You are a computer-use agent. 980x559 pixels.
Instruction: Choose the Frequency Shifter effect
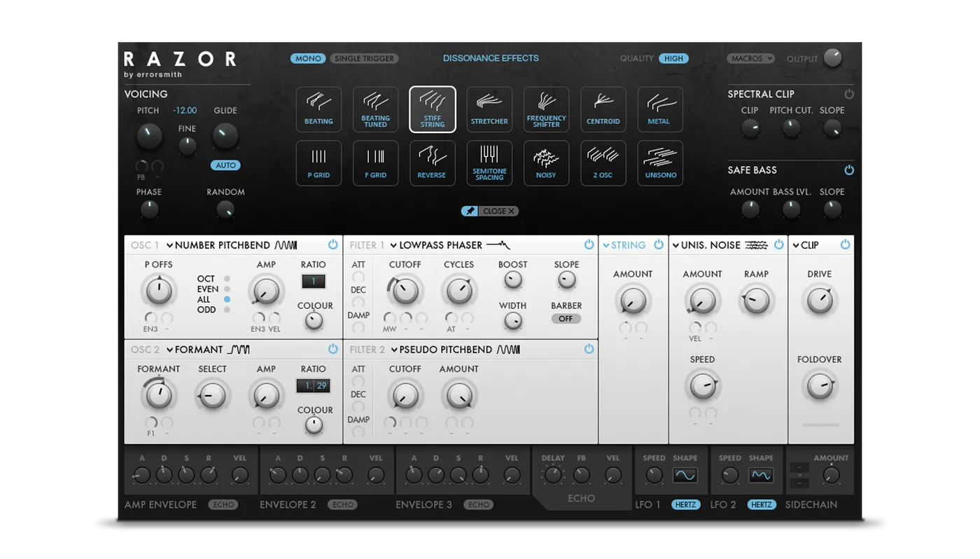[x=546, y=109]
